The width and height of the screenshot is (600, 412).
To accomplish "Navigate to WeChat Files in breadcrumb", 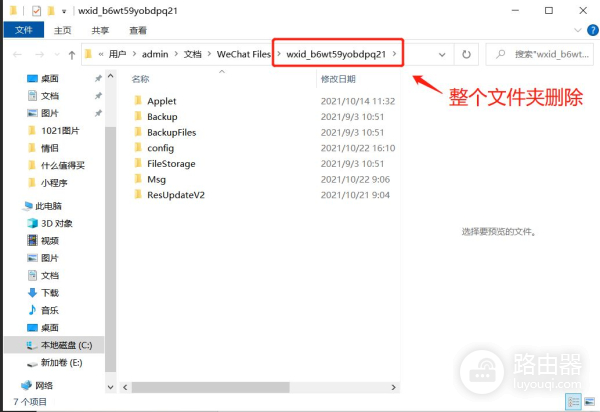I will point(246,52).
